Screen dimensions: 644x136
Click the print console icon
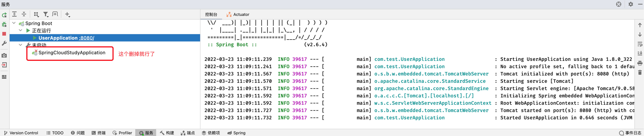pyautogui.click(x=640, y=63)
